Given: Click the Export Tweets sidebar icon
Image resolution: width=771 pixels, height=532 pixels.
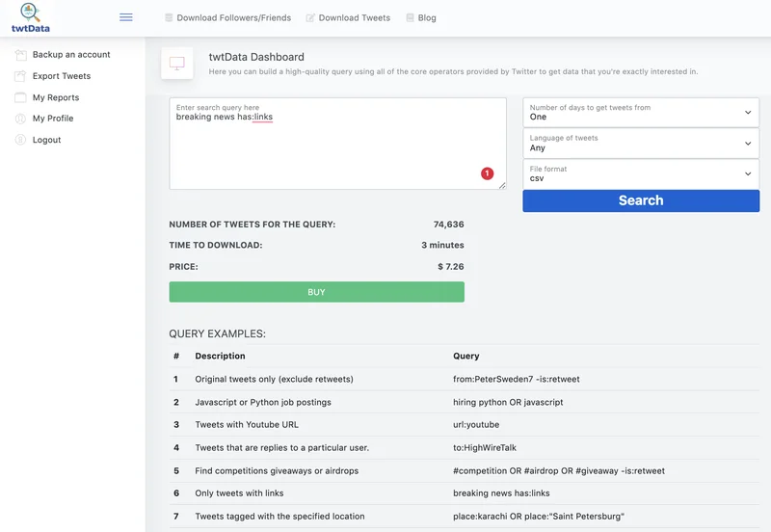Looking at the screenshot, I should click(x=20, y=76).
